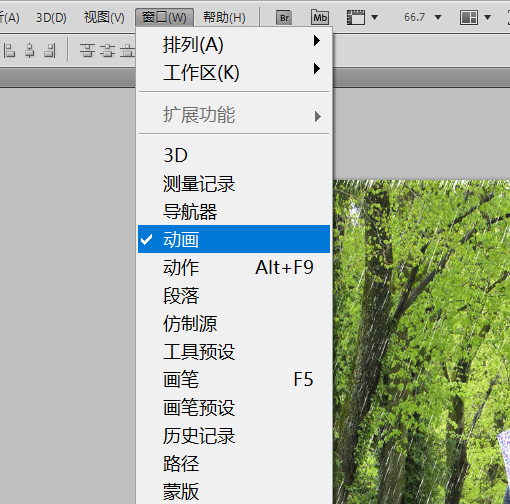Select 测量记录 in the Window menu
Image resolution: width=510 pixels, height=504 pixels.
click(x=234, y=184)
